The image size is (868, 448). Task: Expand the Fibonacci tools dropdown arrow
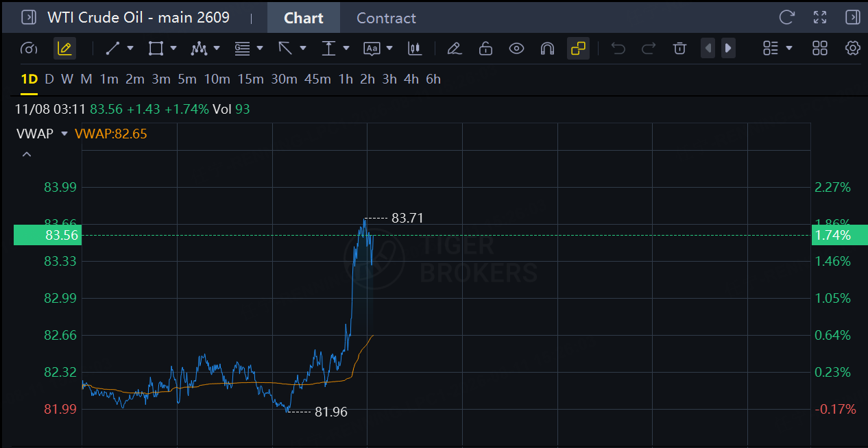tap(260, 48)
